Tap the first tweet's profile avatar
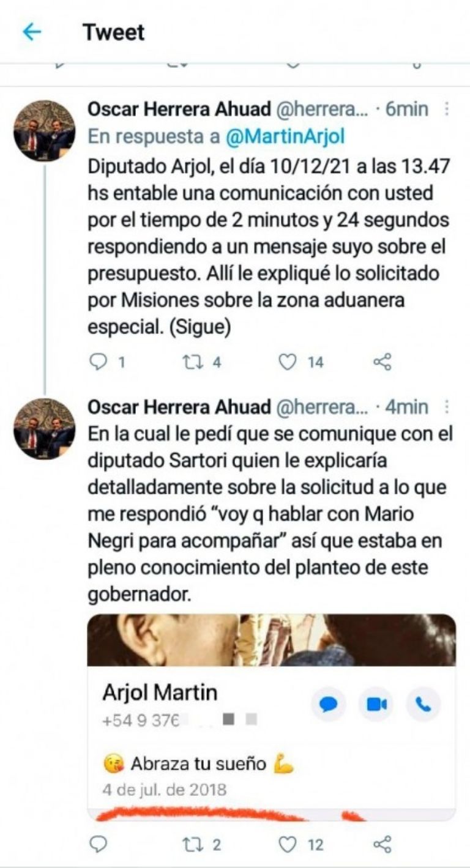 (44, 131)
